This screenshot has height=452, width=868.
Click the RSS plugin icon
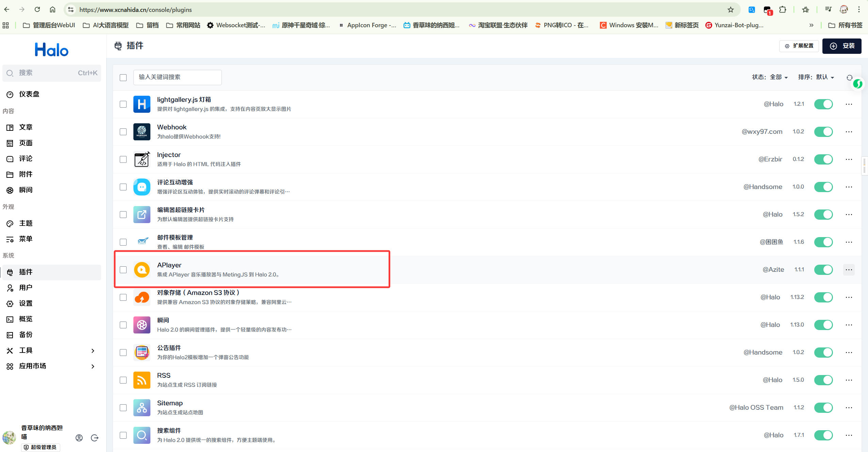pyautogui.click(x=142, y=380)
